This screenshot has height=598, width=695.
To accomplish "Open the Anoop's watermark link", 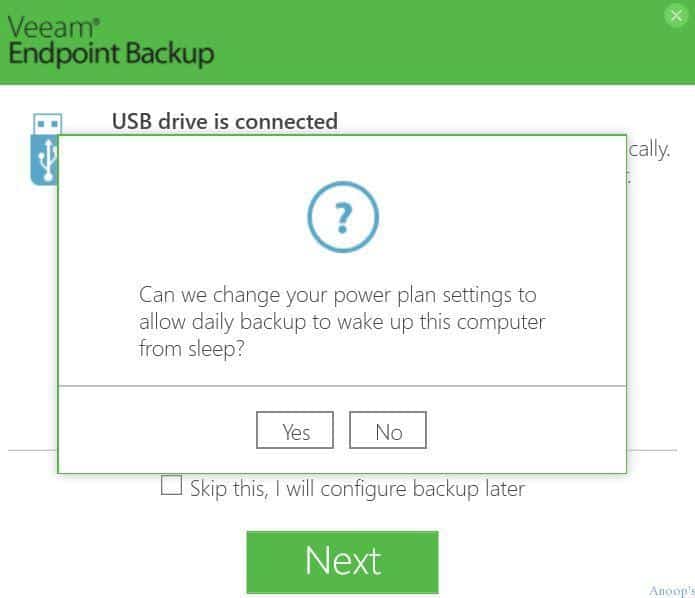I will (672, 590).
